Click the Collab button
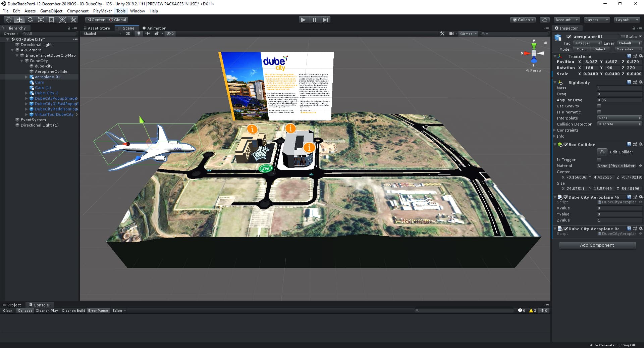Image resolution: width=644 pixels, height=348 pixels. (523, 20)
